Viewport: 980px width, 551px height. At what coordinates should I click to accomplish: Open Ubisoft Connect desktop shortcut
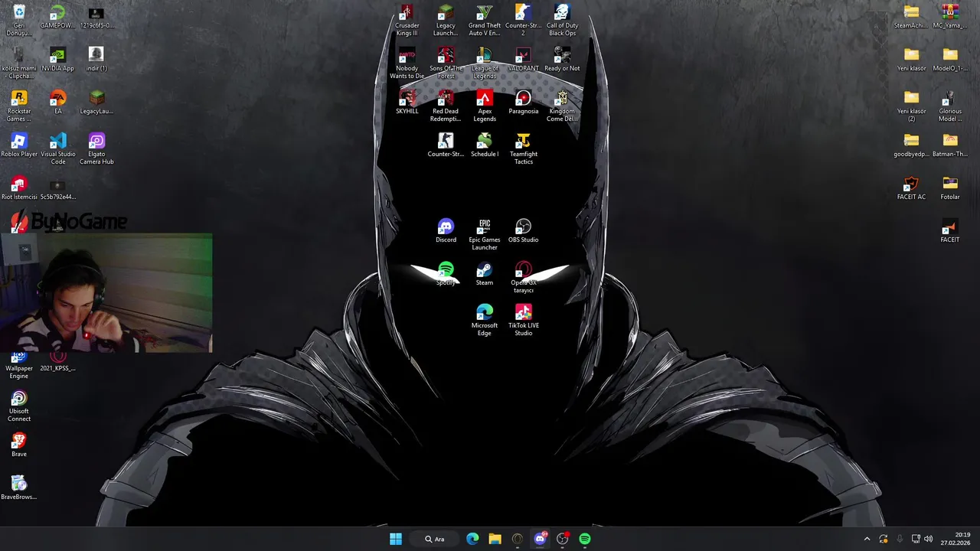(19, 406)
